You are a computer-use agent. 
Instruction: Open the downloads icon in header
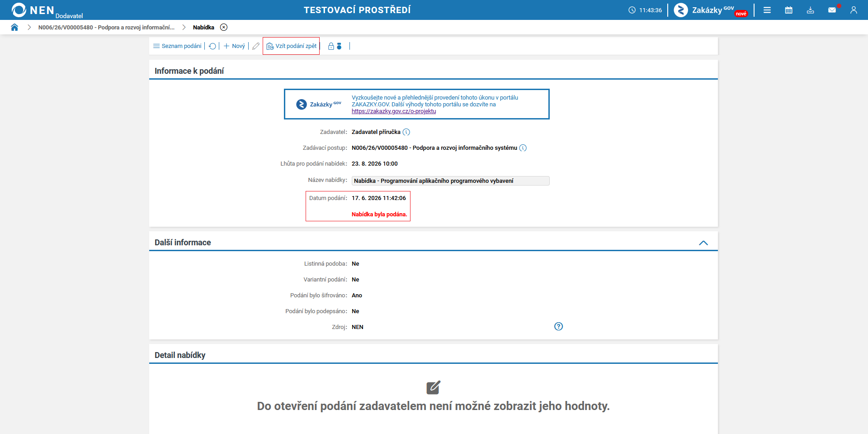pyautogui.click(x=811, y=10)
